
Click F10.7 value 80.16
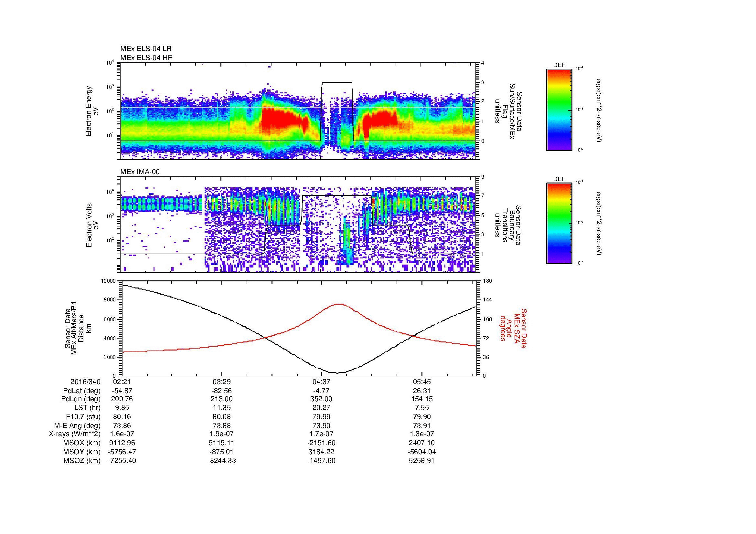122,417
